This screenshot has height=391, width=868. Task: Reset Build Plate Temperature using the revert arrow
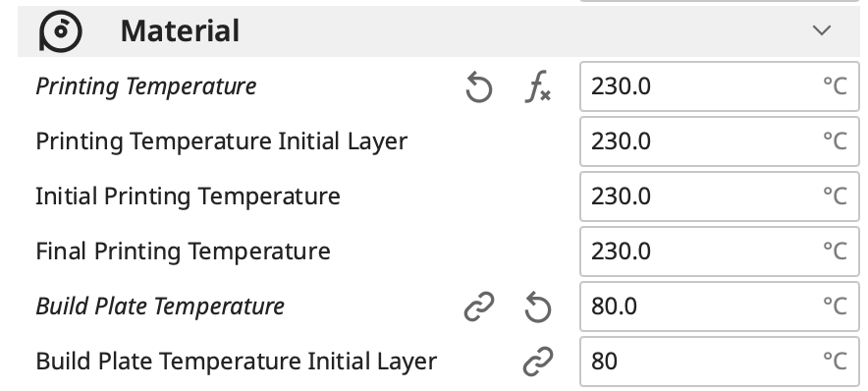(537, 307)
